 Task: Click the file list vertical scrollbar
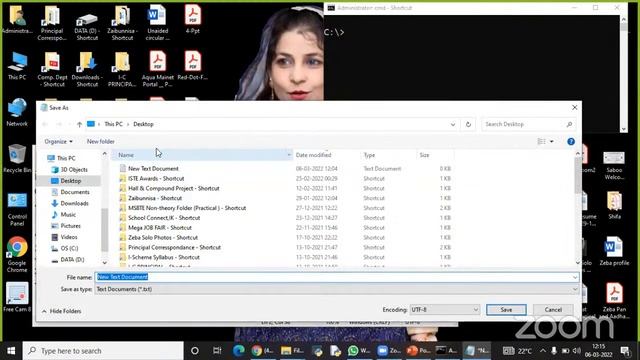(578, 176)
